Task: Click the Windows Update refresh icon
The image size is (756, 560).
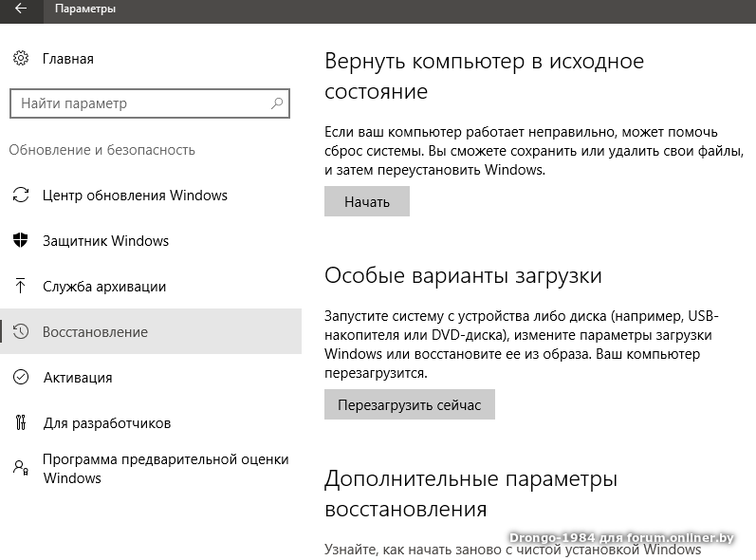Action: [x=21, y=196]
